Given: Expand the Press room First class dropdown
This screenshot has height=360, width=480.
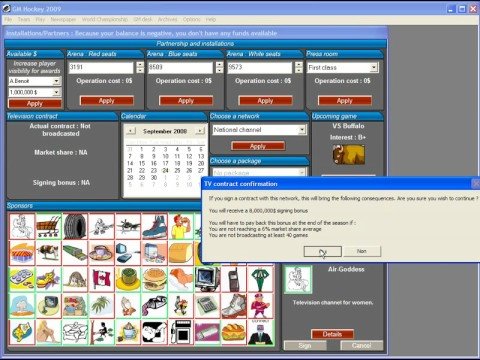Looking at the screenshot, I should [374, 68].
